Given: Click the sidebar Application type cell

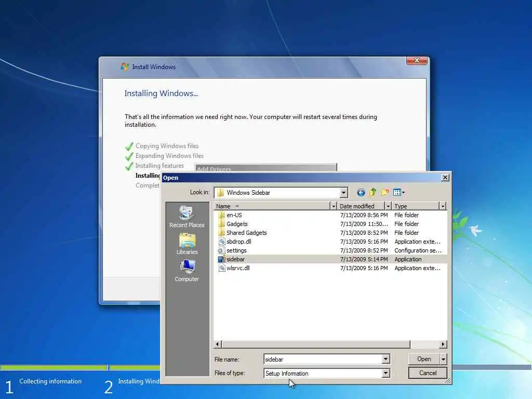Looking at the screenshot, I should click(x=408, y=259).
